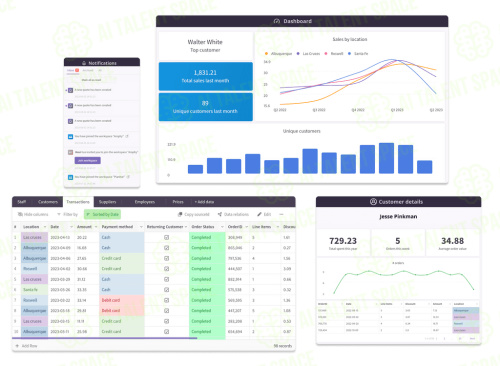This screenshot has width=500, height=366.
Task: Open the Date column dropdown arrow
Action: 71,227
